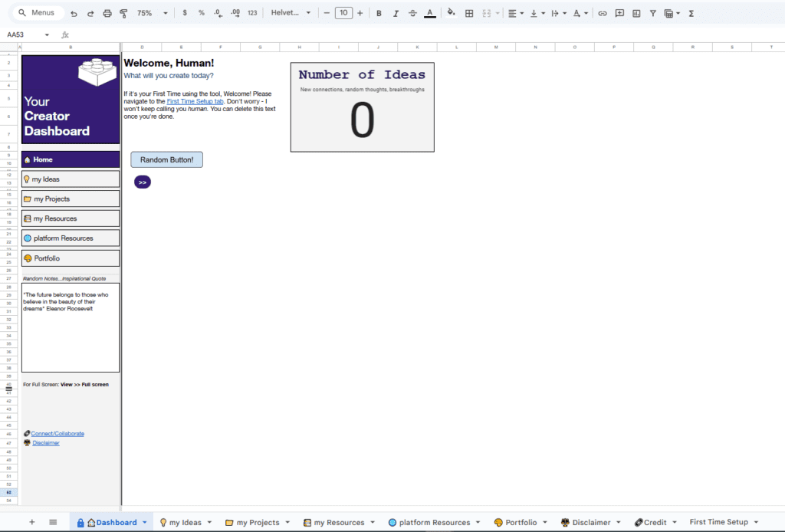Click the Menus search box
The image size is (785, 532).
point(38,13)
